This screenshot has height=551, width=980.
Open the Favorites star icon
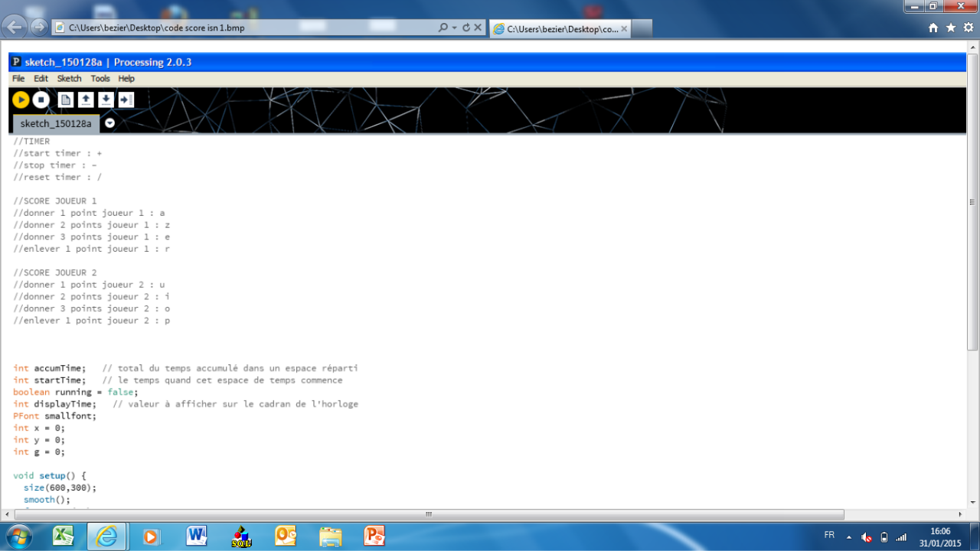coord(950,28)
